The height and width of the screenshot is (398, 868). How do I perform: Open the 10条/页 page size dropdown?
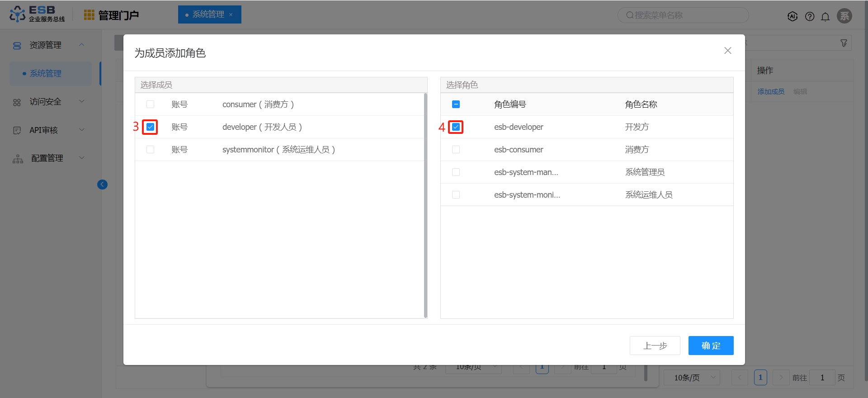coord(692,378)
